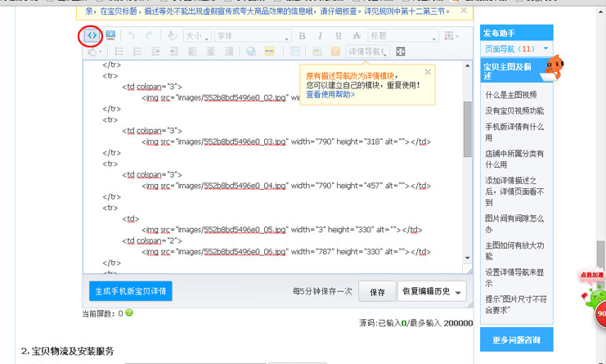Screen dimensions: 606x364
Task: Toggle bold formatting
Action: [x=302, y=36]
